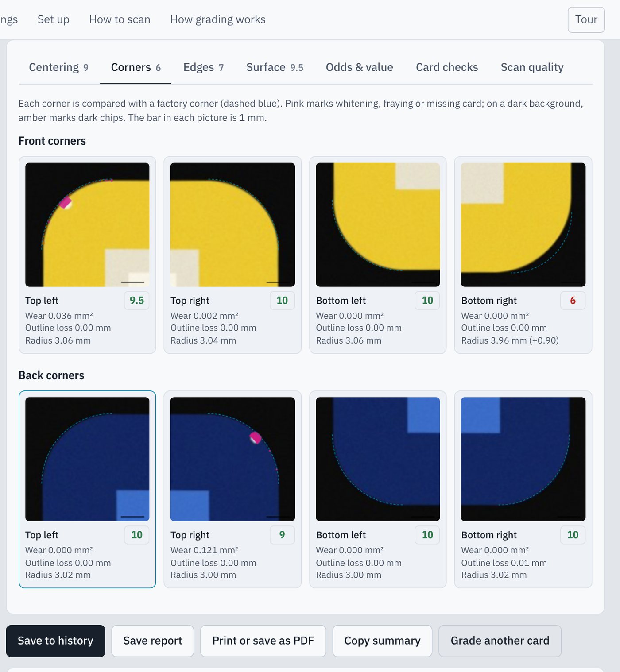Open the Card checks tab
Image resolution: width=620 pixels, height=672 pixels.
click(x=447, y=67)
